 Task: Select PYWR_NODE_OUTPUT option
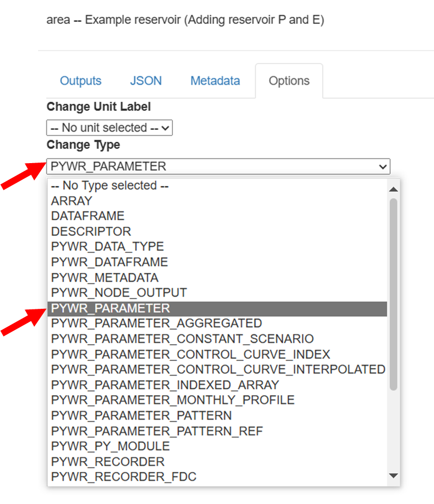click(119, 293)
